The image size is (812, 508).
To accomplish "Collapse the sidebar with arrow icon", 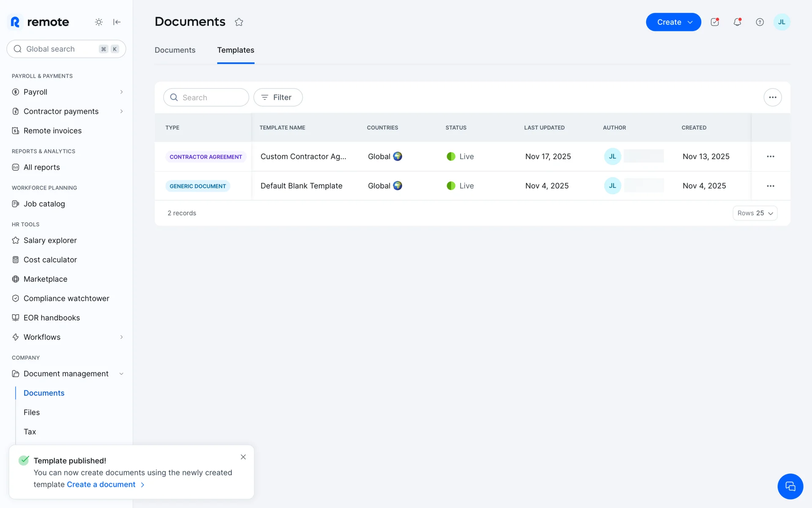I will point(117,22).
